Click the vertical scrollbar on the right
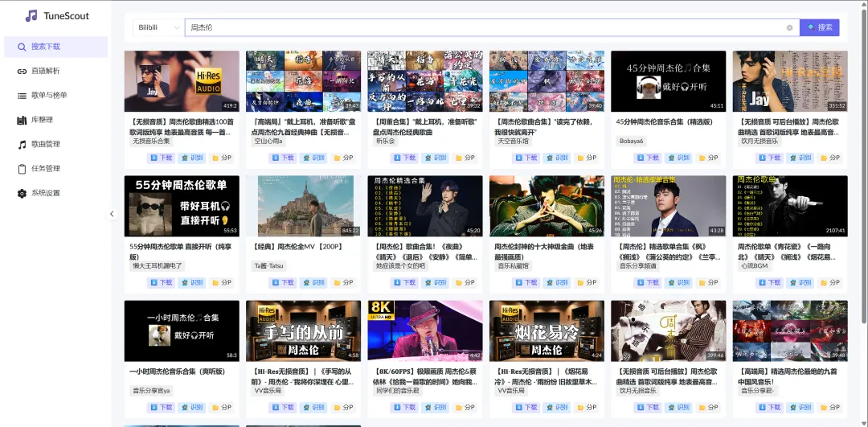 (864, 166)
